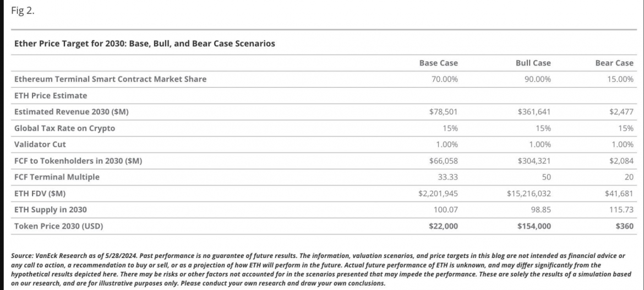The width and height of the screenshot is (644, 290).
Task: Click the Estimated Revenue 2030 ($M) row label
Action: click(x=72, y=112)
